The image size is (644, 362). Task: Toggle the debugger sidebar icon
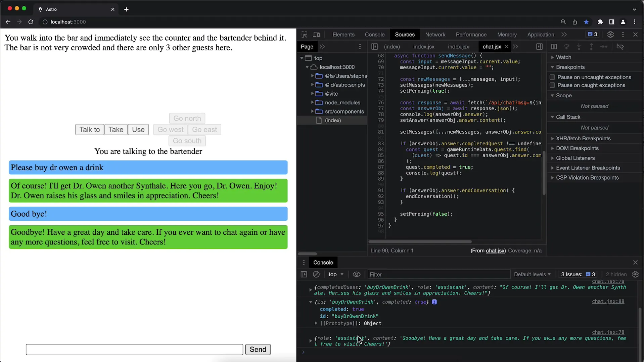539,47
